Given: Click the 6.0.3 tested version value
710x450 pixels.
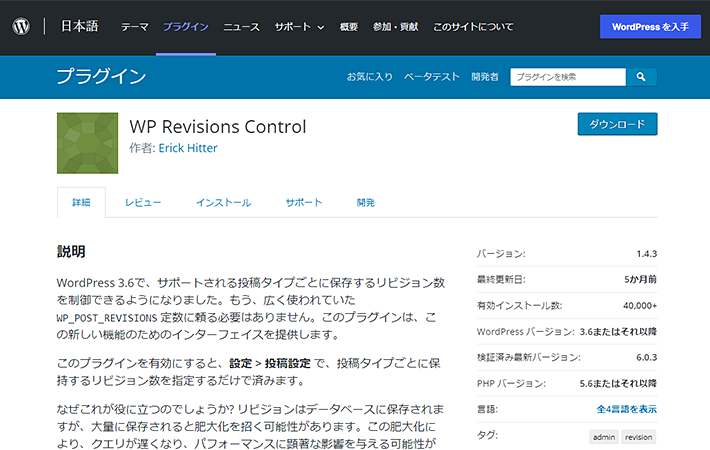Looking at the screenshot, I should [647, 357].
